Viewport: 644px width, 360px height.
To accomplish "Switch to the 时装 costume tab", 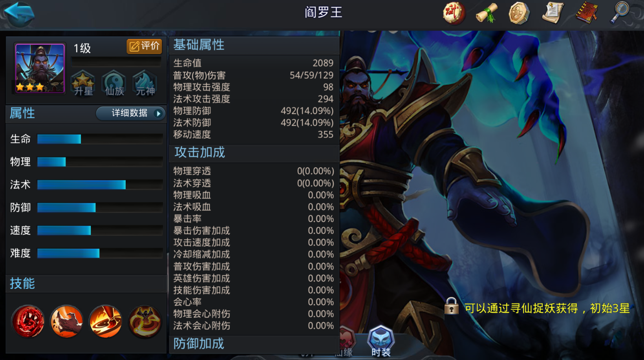I will tap(381, 342).
